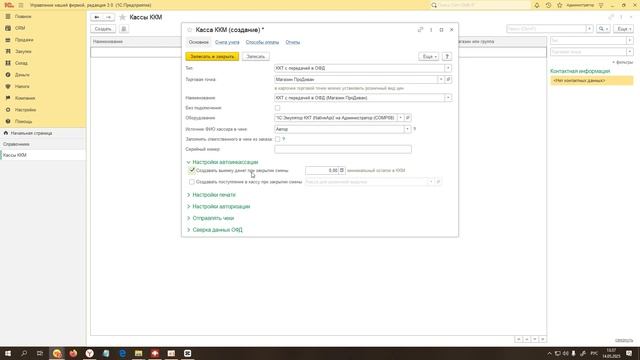Open the Тип dropdown

[x=448, y=68]
